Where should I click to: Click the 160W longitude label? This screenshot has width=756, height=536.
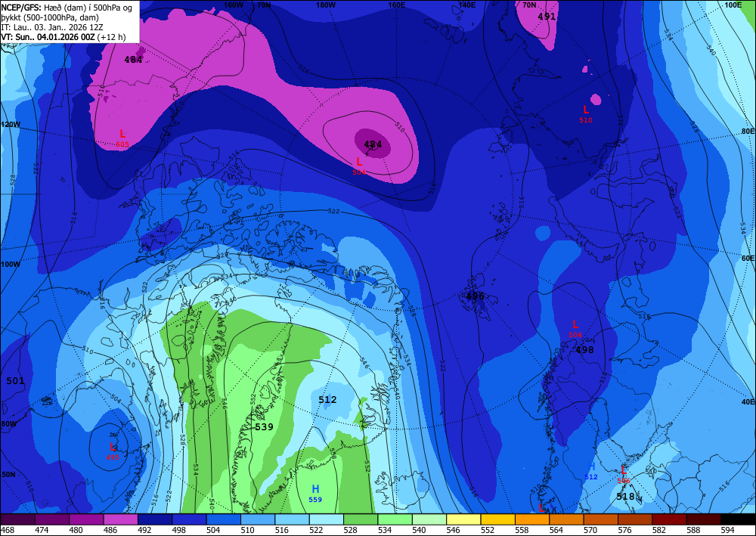234,5
